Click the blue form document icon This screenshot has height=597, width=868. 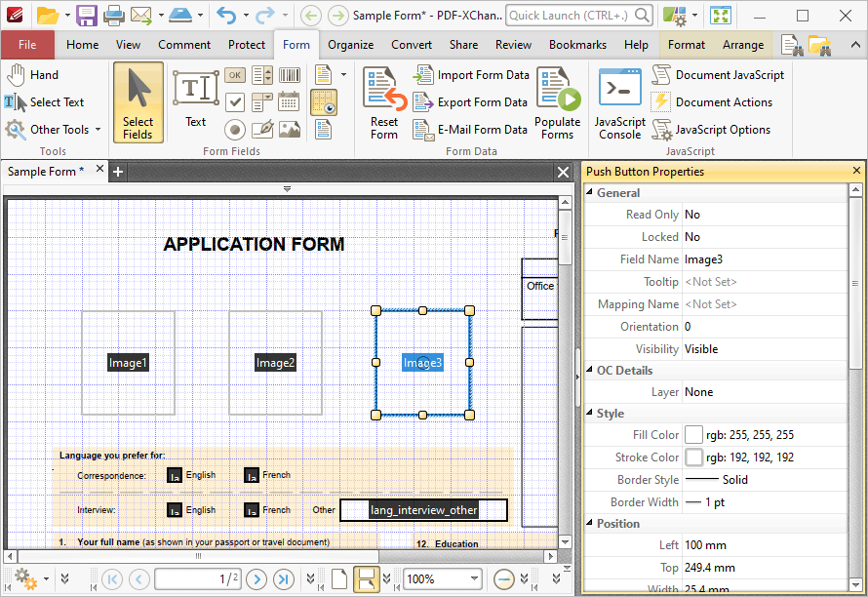[x=324, y=130]
